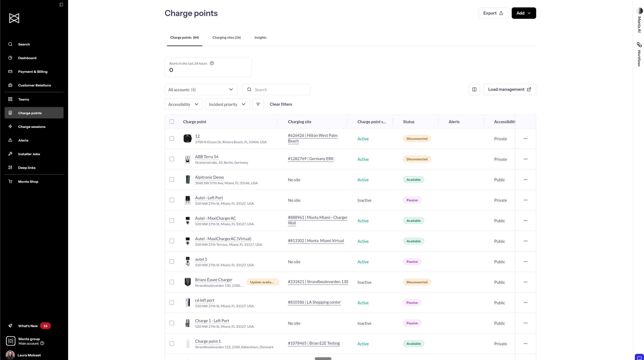Viewport: 644px width, 360px height.
Task: Check the Charge point 1 row checkbox
Action: pyautogui.click(x=172, y=344)
